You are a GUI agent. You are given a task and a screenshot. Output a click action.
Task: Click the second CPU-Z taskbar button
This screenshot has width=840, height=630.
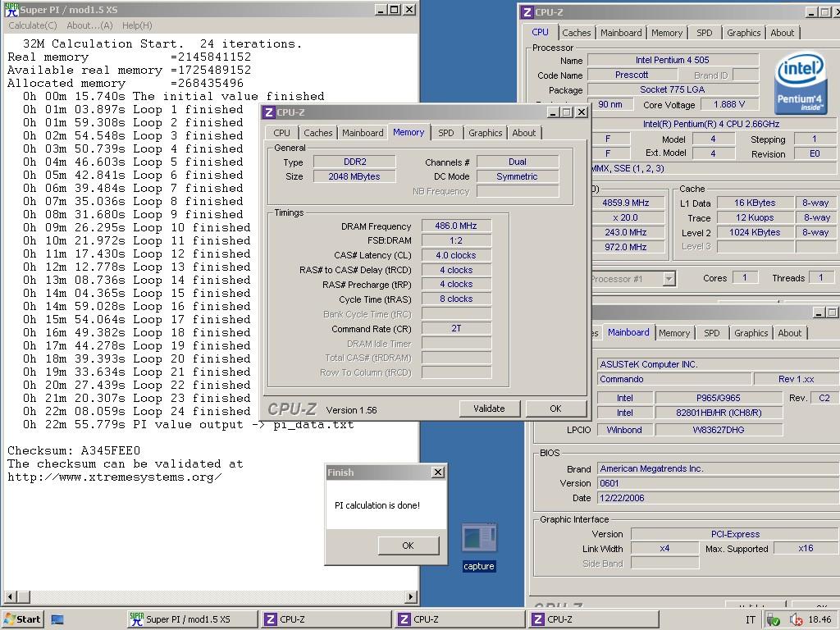coord(460,619)
